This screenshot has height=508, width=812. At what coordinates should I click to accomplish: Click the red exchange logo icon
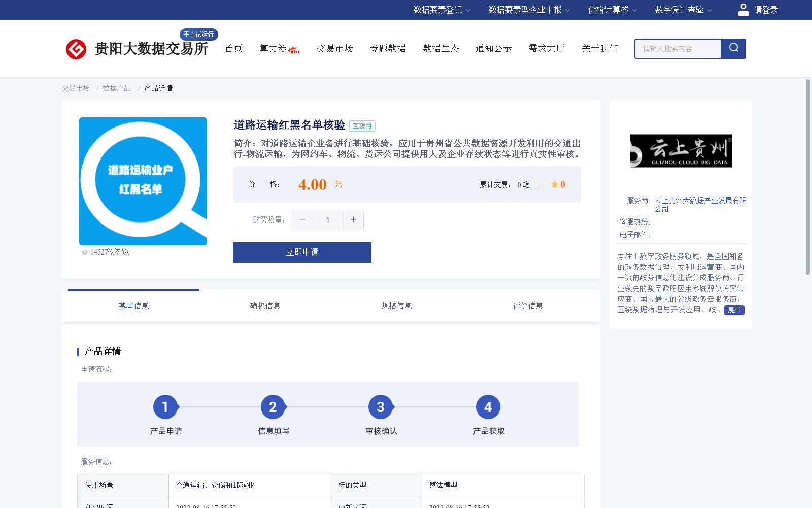76,49
